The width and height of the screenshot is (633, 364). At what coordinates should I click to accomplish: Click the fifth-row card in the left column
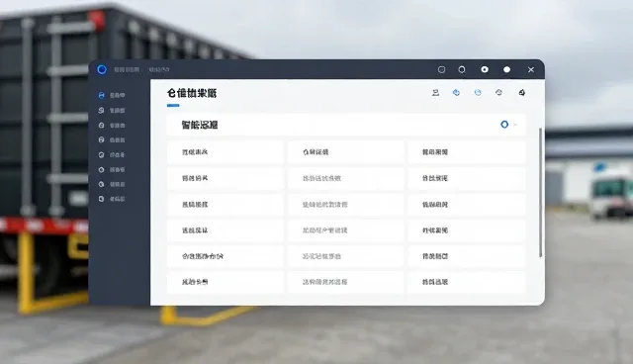(x=226, y=256)
